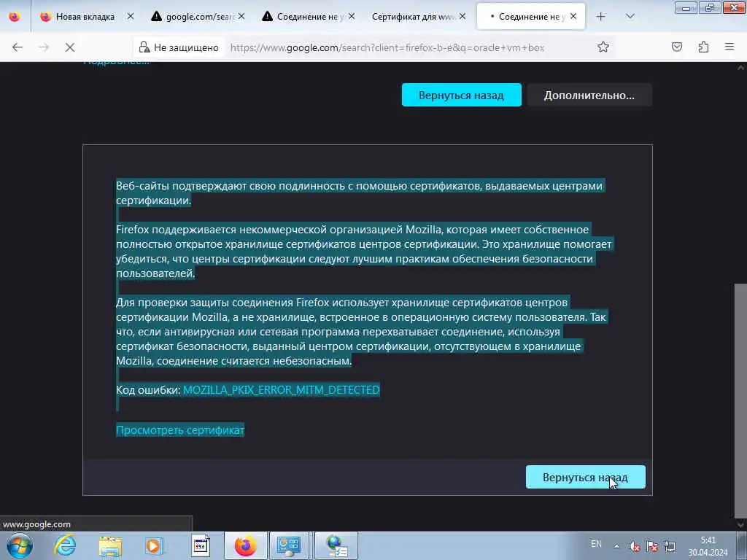Open control panel window taskbar icon

(289, 545)
